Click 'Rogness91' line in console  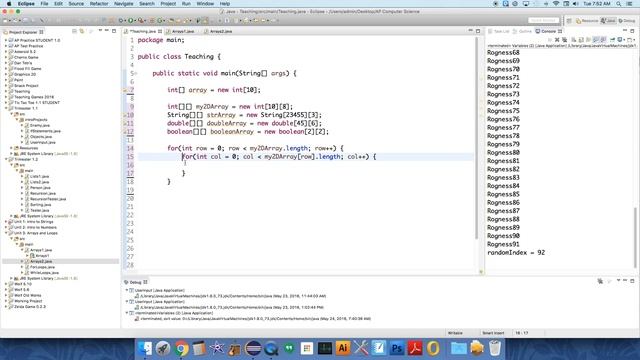503,244
